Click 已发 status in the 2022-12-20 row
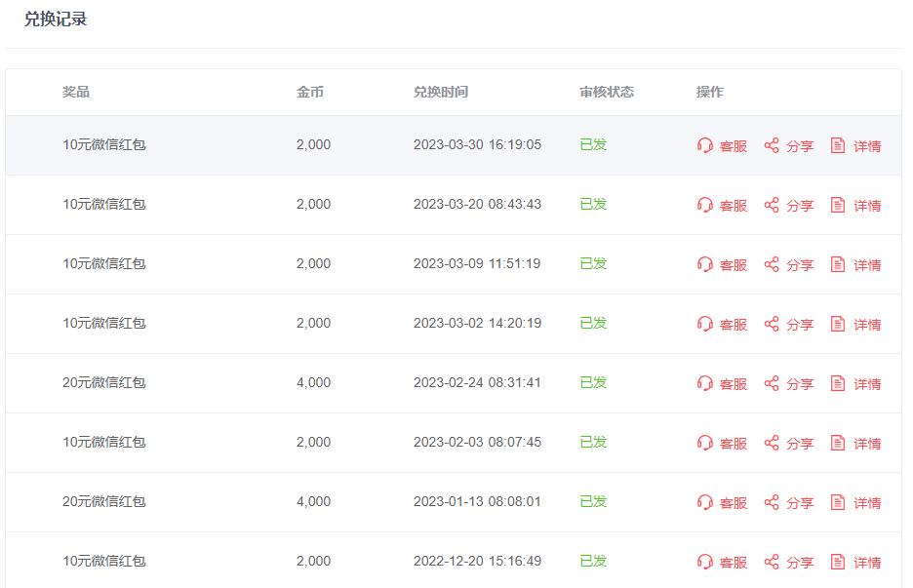This screenshot has width=913, height=588. [593, 561]
